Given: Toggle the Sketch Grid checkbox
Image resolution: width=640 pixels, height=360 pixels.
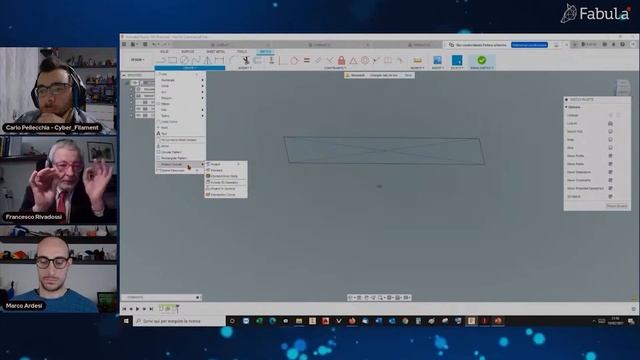Looking at the screenshot, I should (x=610, y=131).
